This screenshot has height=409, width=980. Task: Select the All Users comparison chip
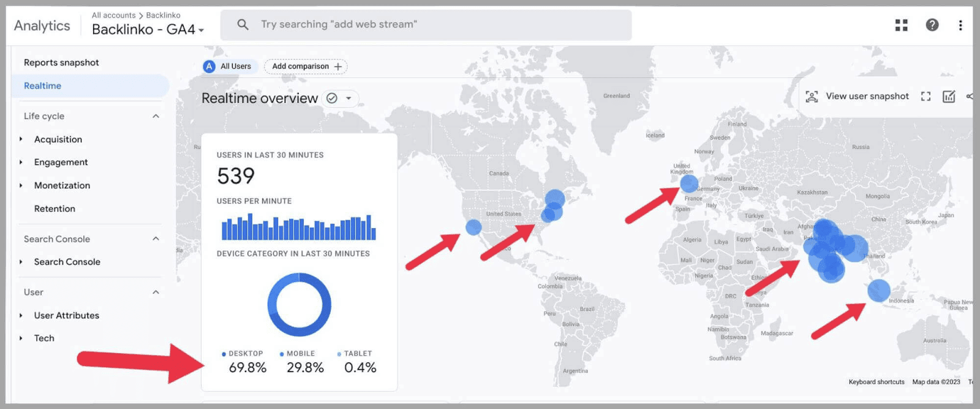(x=228, y=66)
